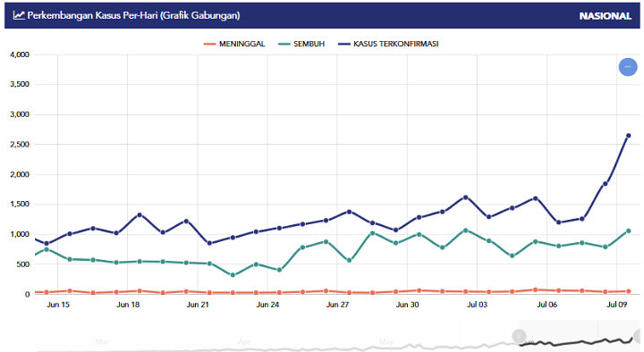Image resolution: width=644 pixels, height=352 pixels.
Task: Click the blue zoom-out circle button
Action: [x=628, y=67]
